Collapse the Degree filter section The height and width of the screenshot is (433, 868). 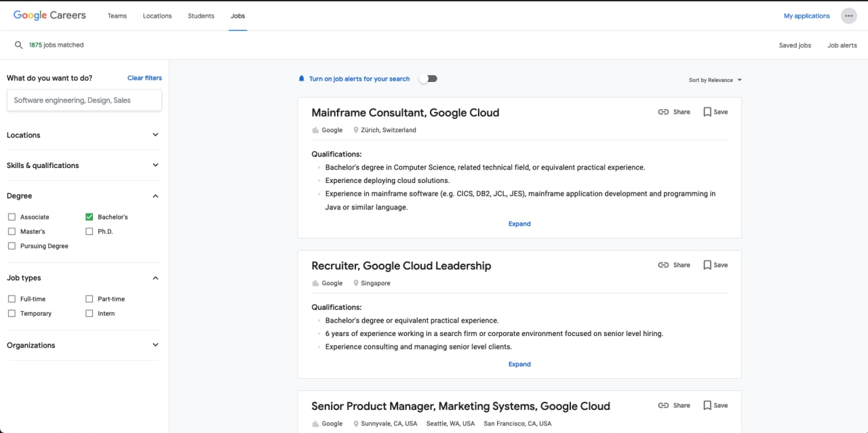click(x=84, y=196)
